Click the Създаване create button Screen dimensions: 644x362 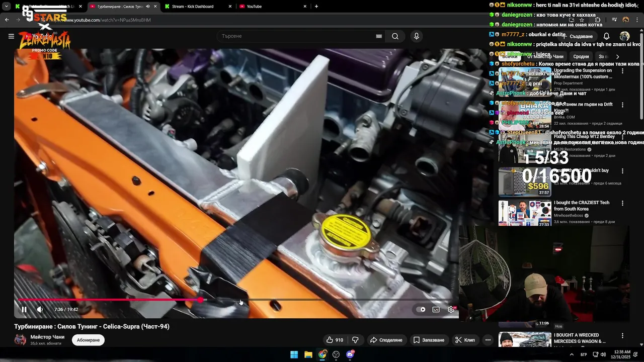(579, 36)
